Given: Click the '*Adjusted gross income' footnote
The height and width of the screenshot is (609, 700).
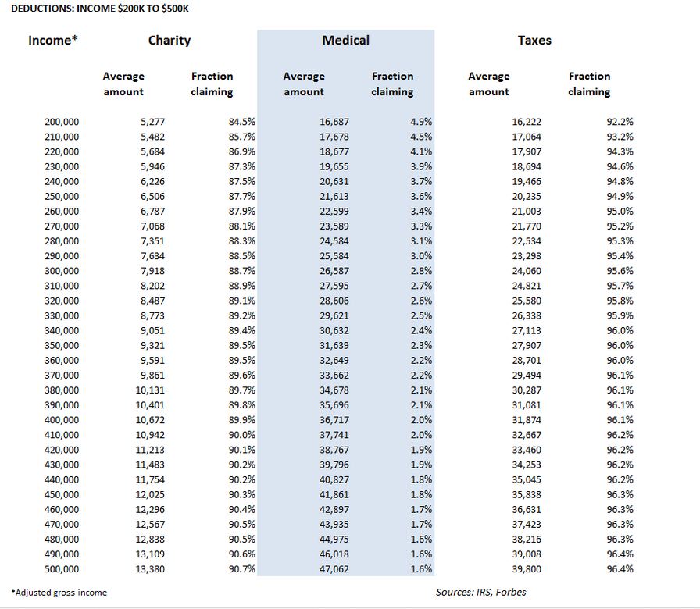Looking at the screenshot, I should pyautogui.click(x=59, y=593).
